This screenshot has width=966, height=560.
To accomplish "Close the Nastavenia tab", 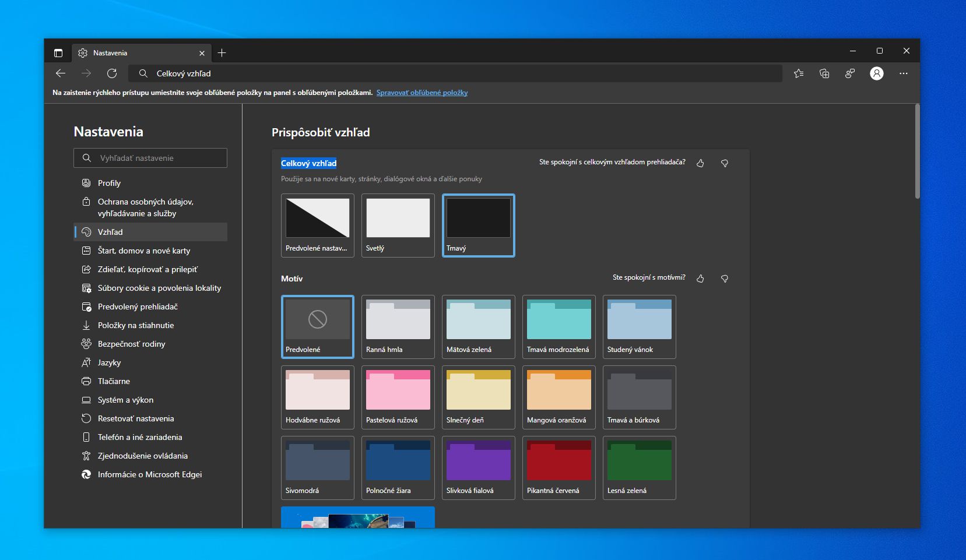I will pos(202,53).
